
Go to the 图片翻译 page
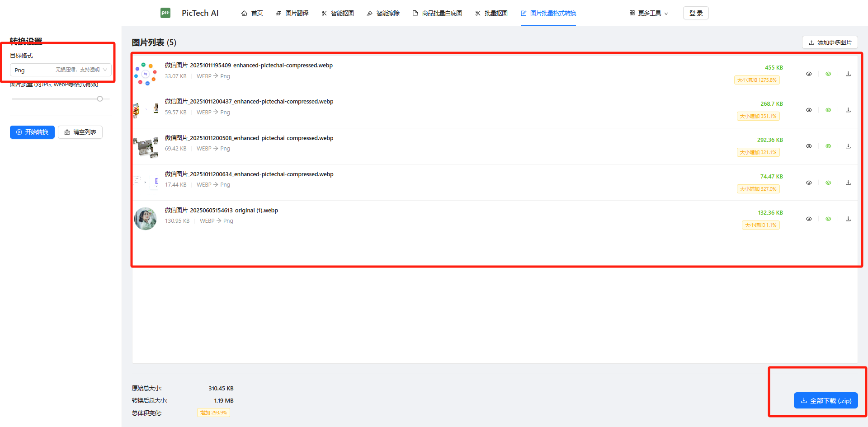tap(292, 13)
